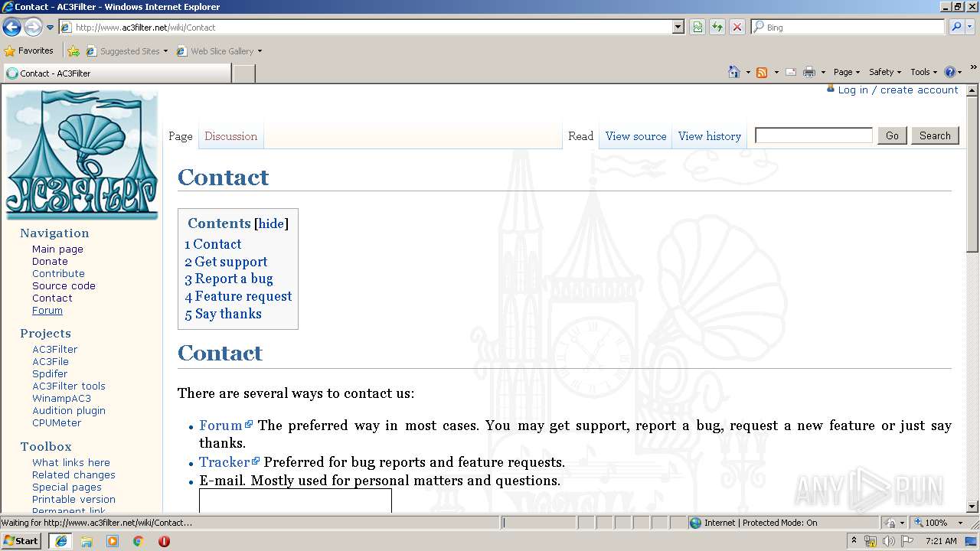
Task: Open the address bar history dropdown
Action: (678, 27)
